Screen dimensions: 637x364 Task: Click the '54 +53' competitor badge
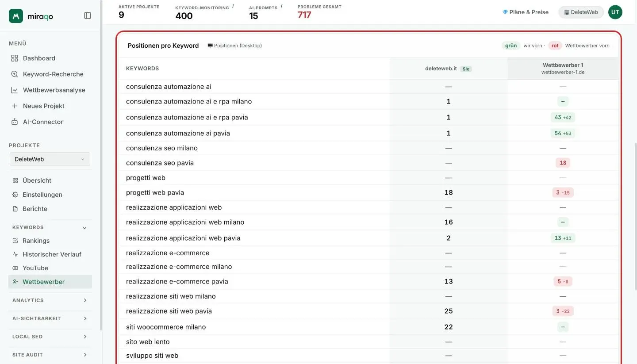(563, 134)
